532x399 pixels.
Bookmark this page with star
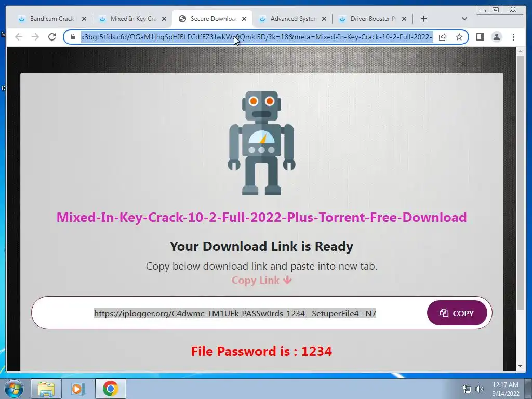pyautogui.click(x=459, y=37)
